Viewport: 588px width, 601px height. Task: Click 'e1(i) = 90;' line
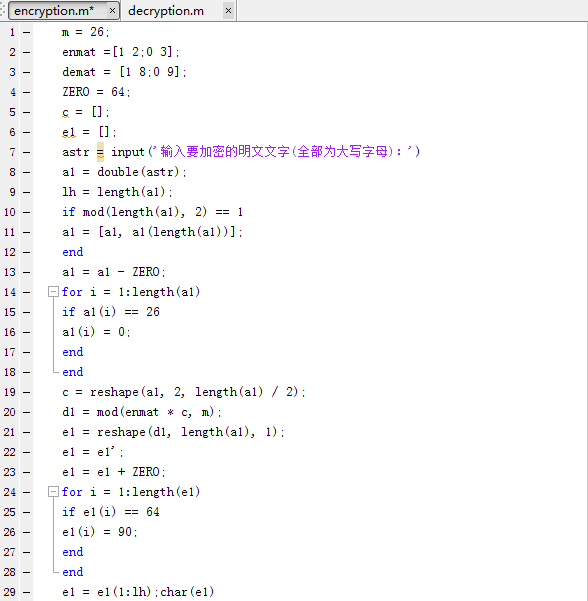click(x=100, y=532)
